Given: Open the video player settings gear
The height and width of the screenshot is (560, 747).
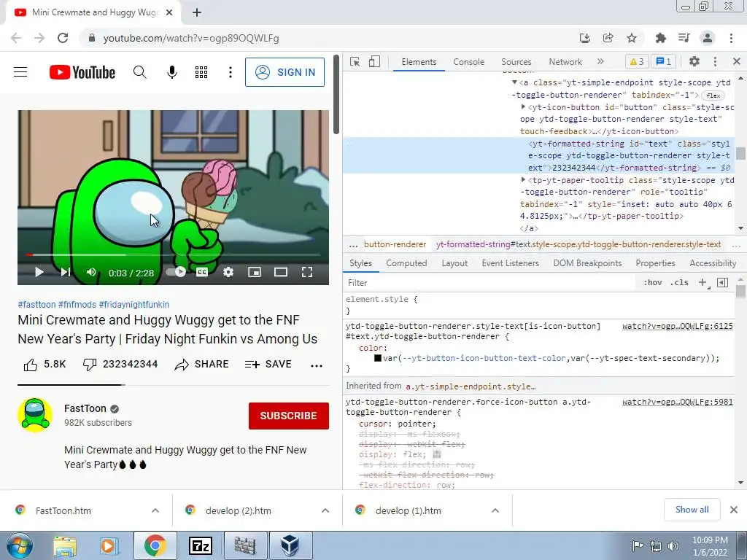Looking at the screenshot, I should pyautogui.click(x=228, y=272).
